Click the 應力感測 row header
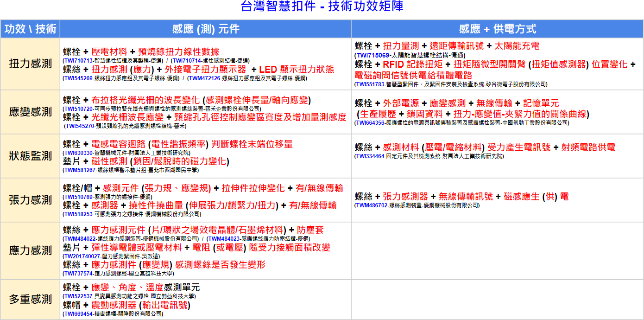This screenshot has width=644, height=320. click(30, 250)
